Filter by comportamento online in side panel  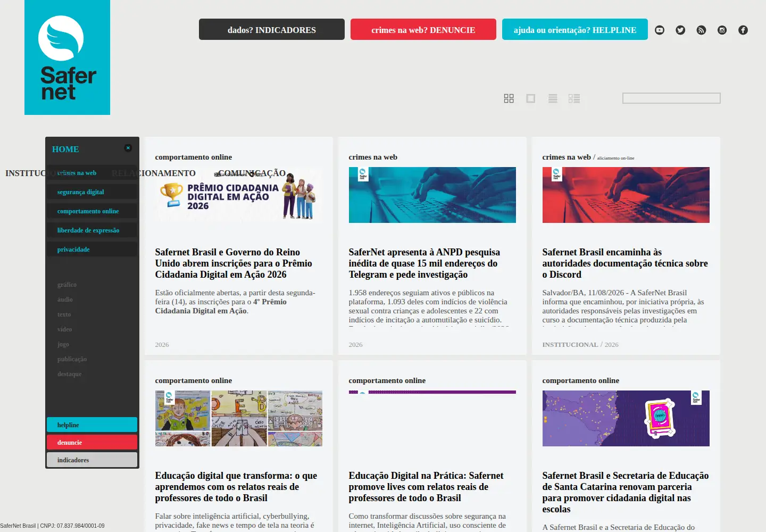pyautogui.click(x=91, y=211)
